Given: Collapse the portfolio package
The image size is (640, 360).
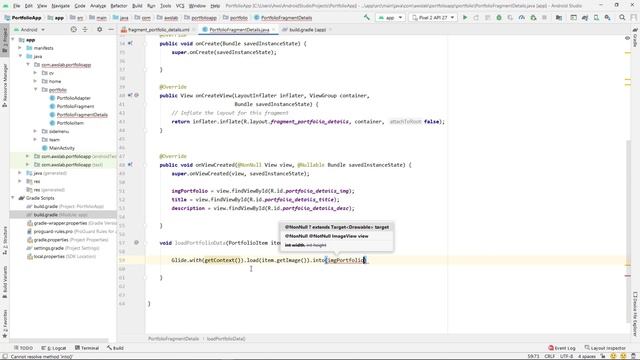Looking at the screenshot, I should tap(36, 89).
